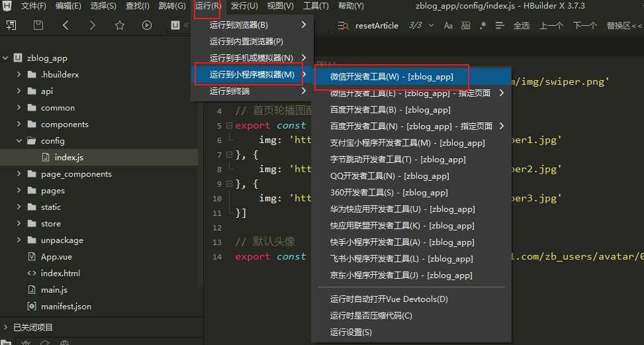Image resolution: width=644 pixels, height=345 pixels.
Task: Open the 发行(U) menu
Action: [x=244, y=6]
